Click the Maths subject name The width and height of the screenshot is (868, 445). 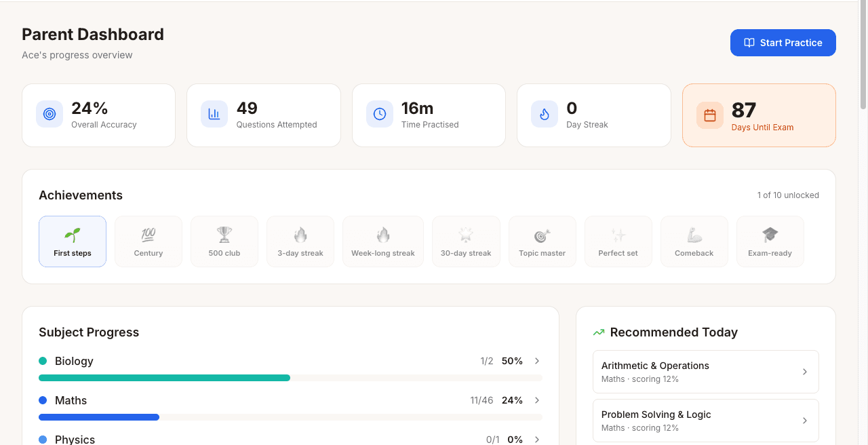point(71,400)
